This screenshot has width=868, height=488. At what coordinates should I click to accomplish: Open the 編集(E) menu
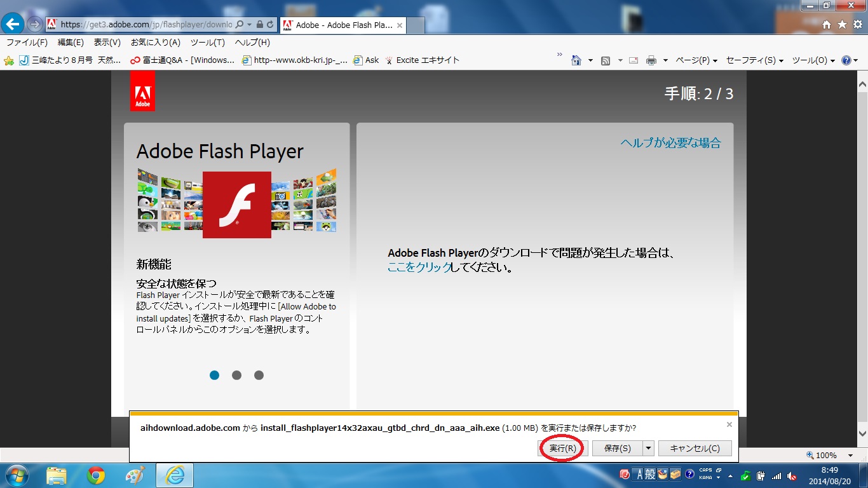(71, 43)
